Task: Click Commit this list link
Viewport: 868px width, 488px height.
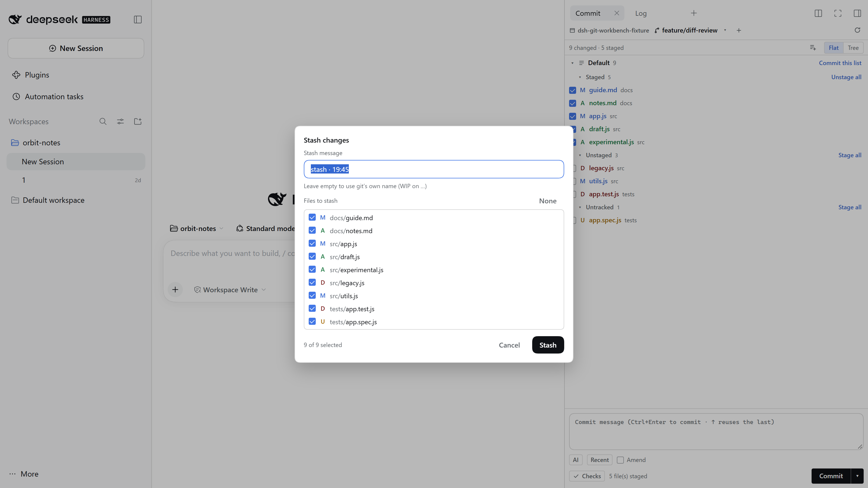Action: (x=840, y=63)
